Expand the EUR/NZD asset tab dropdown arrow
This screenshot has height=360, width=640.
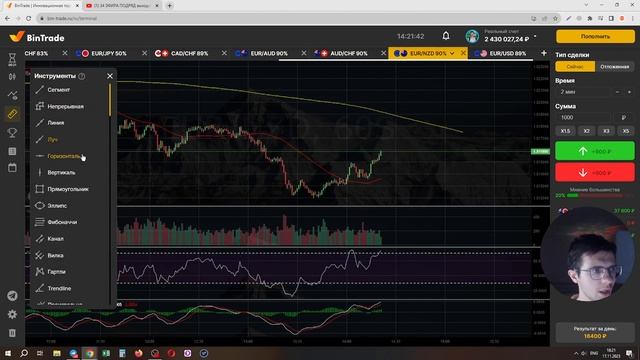pos(452,53)
